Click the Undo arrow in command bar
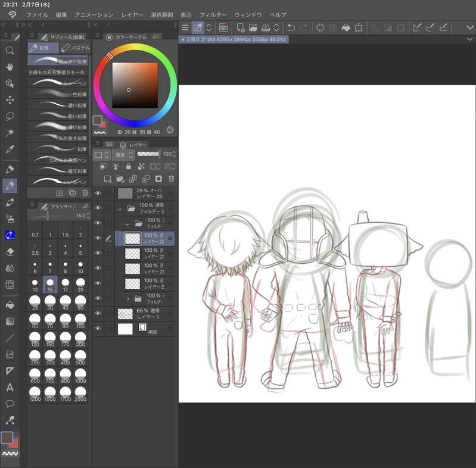Image resolution: width=476 pixels, height=468 pixels. (x=291, y=27)
